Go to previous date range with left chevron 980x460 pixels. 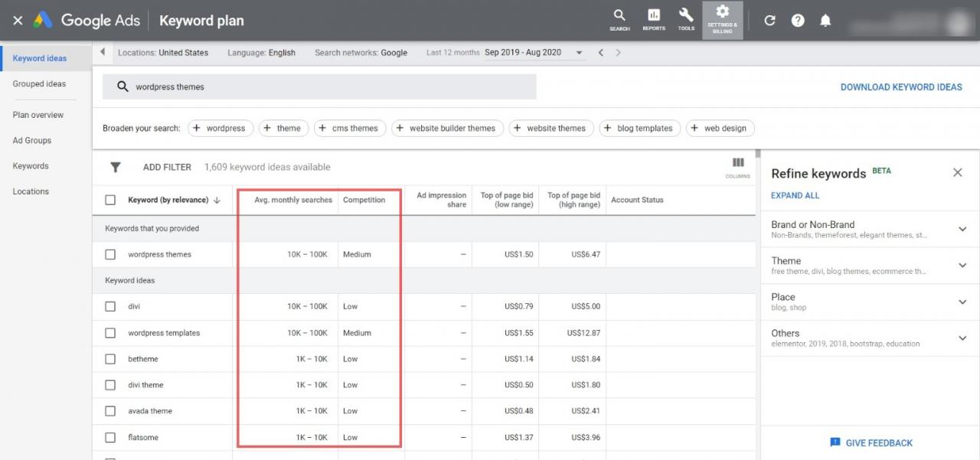click(x=601, y=53)
